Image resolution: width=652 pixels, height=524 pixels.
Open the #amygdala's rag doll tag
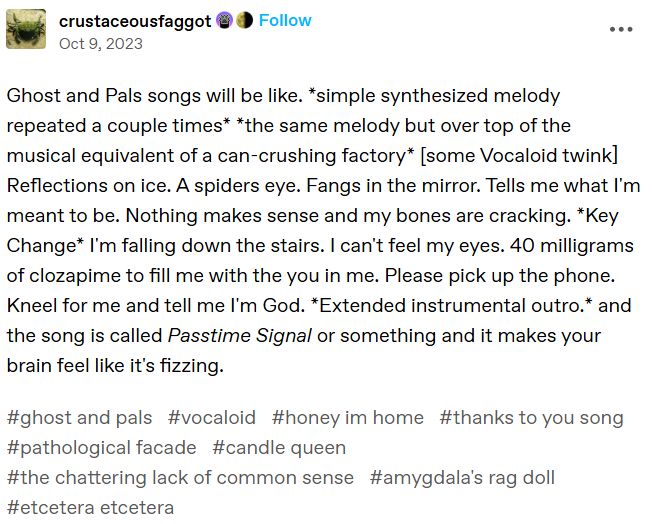(462, 478)
